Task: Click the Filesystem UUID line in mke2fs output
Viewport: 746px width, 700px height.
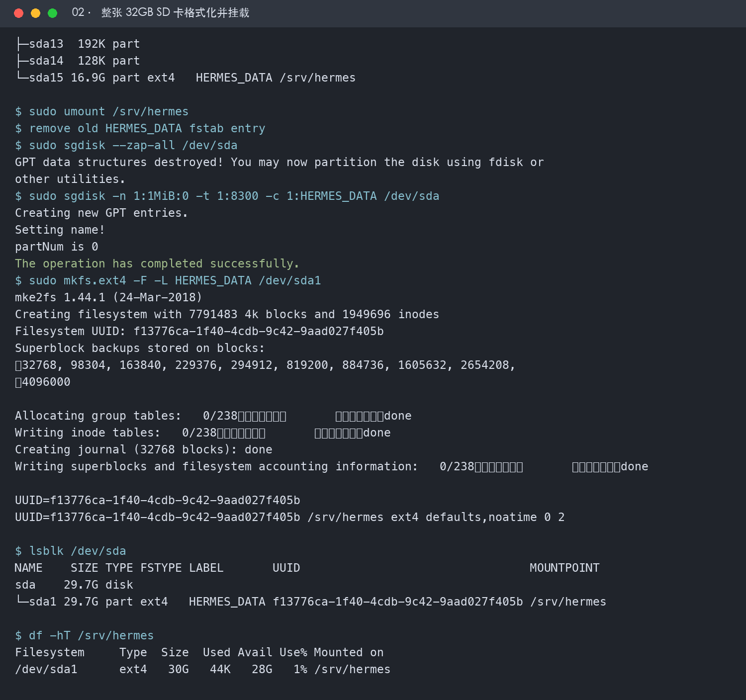Action: point(199,331)
